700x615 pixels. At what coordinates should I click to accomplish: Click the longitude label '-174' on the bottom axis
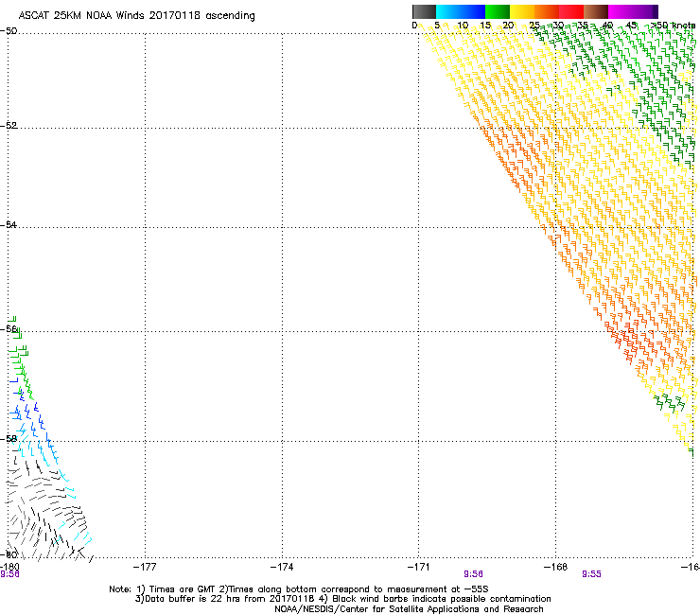[282, 567]
